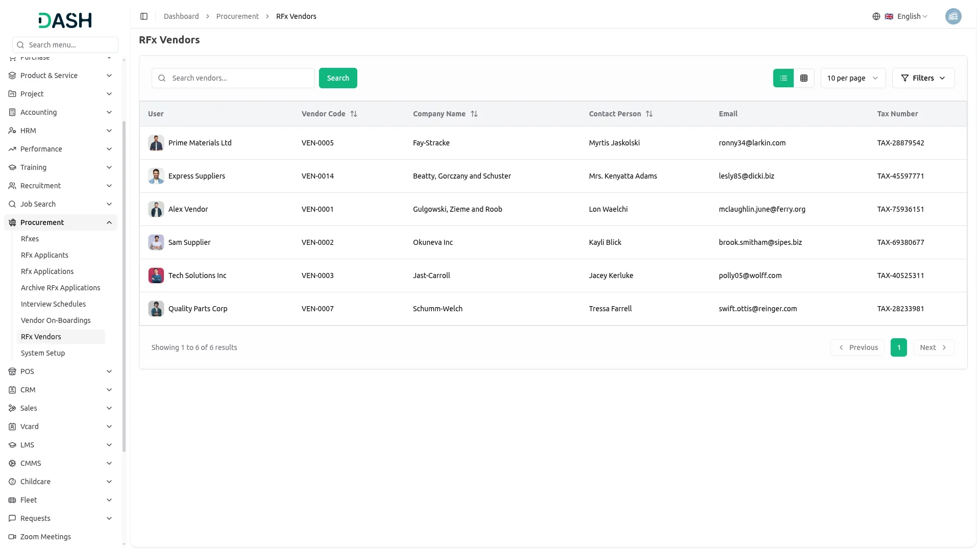Image resolution: width=980 pixels, height=551 pixels.
Task: Click the globe language icon
Action: click(x=876, y=16)
